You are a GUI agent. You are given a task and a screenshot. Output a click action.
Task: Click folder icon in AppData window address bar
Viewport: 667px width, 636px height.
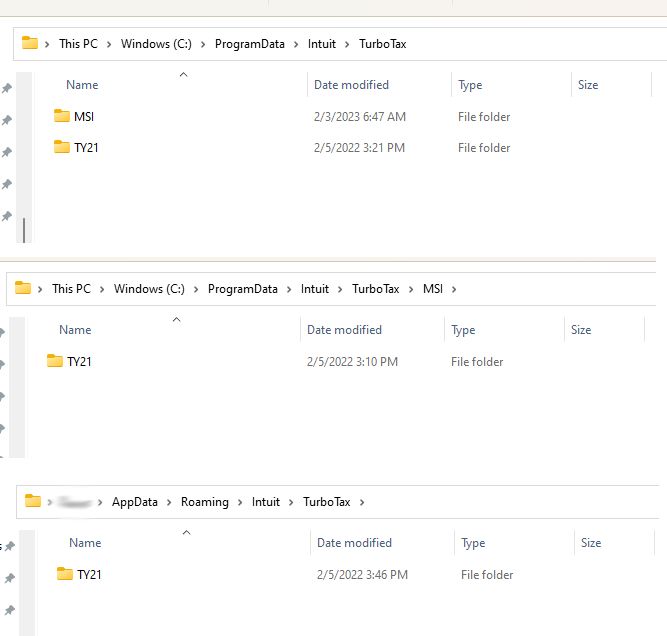[x=33, y=501]
